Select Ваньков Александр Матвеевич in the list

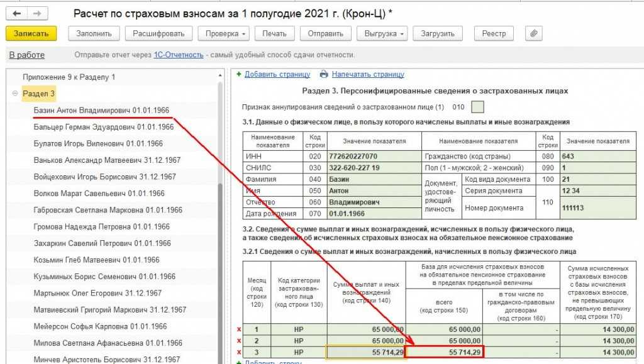pos(107,160)
